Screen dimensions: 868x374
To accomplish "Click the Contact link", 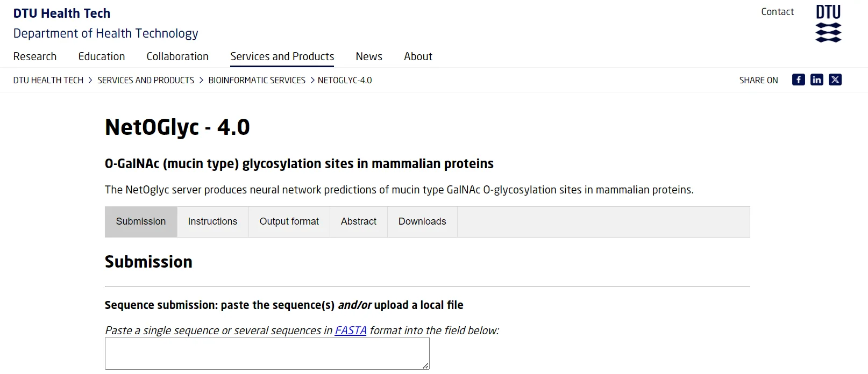I will pos(777,12).
